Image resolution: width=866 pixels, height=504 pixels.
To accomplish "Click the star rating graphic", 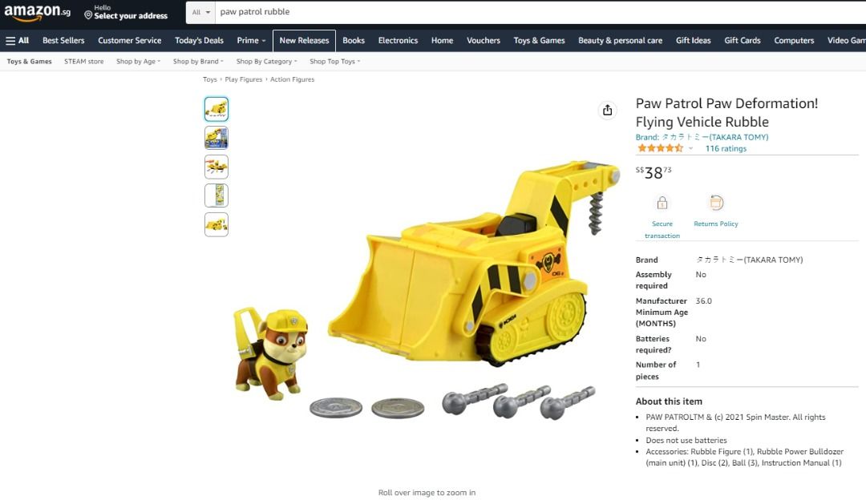I will (x=660, y=148).
